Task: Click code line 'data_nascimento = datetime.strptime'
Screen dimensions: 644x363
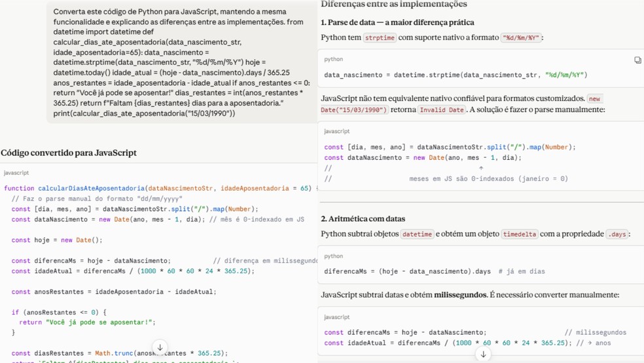Action: (x=456, y=75)
